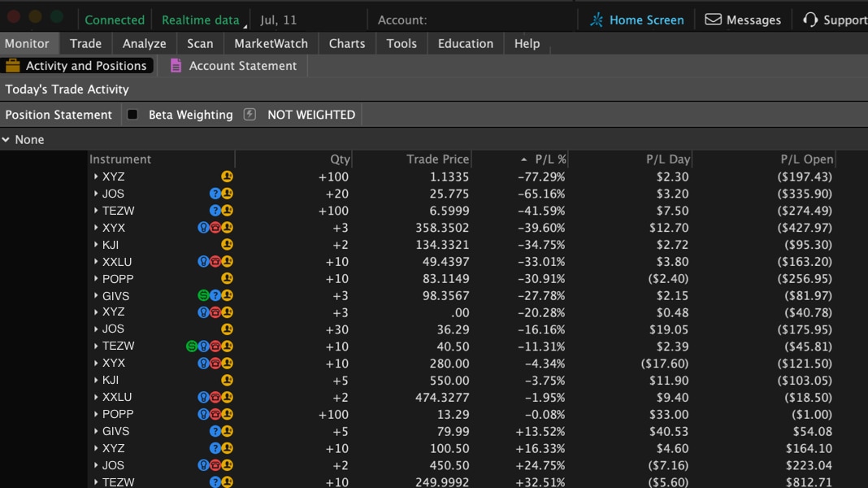Open the Messages envelope icon
Screen dimensions: 868x488
pyautogui.click(x=715, y=20)
